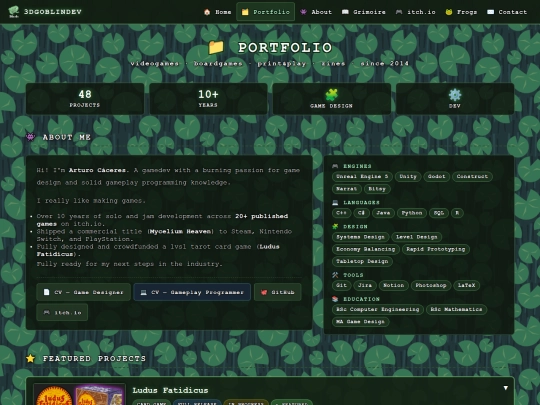Select the Portfolio nav tab
The height and width of the screenshot is (405, 540).
pyautogui.click(x=266, y=12)
